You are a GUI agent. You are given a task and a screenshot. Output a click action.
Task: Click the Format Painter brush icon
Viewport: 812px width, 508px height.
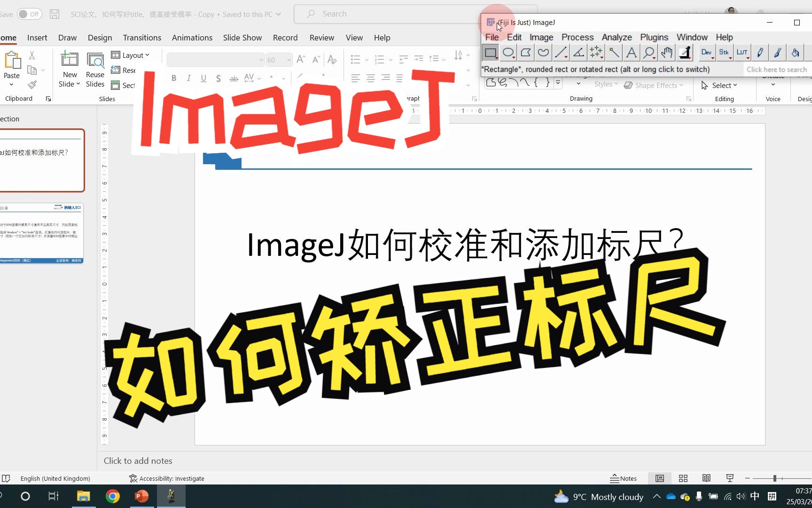[x=32, y=85]
